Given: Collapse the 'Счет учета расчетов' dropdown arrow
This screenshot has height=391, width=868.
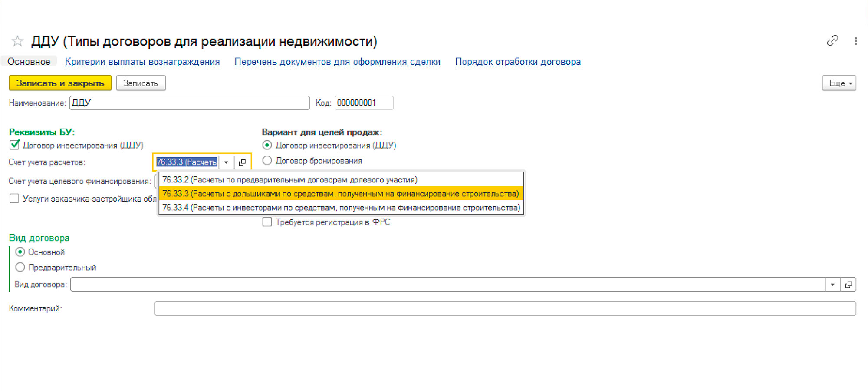Looking at the screenshot, I should click(x=226, y=162).
